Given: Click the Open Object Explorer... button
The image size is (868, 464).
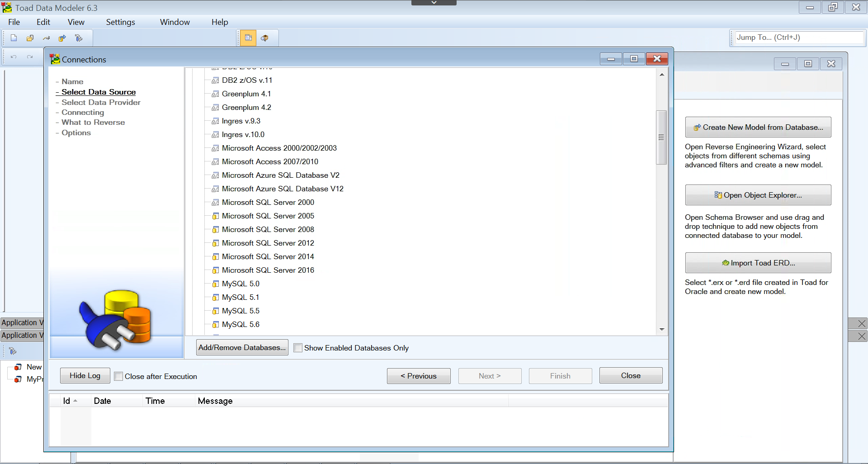Looking at the screenshot, I should point(758,195).
